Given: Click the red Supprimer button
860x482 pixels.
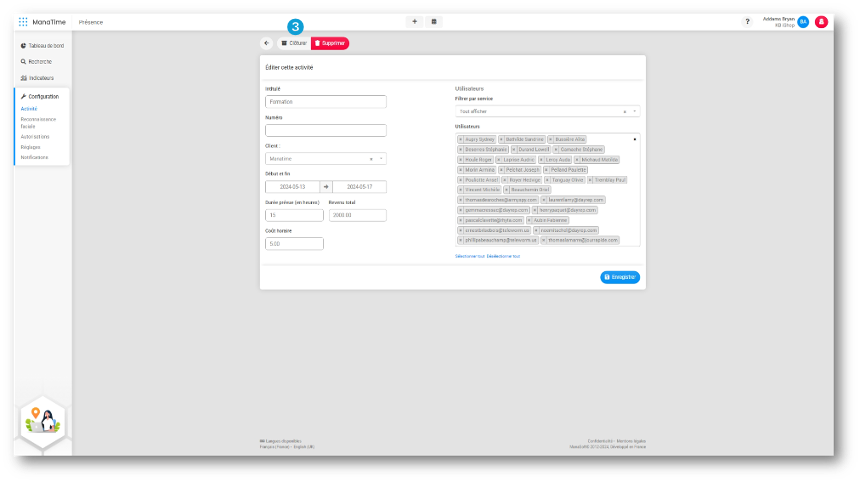Looking at the screenshot, I should coord(330,43).
